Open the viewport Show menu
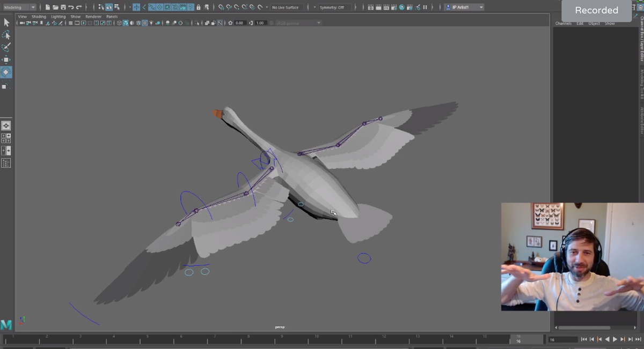The height and width of the screenshot is (349, 644). pos(76,17)
